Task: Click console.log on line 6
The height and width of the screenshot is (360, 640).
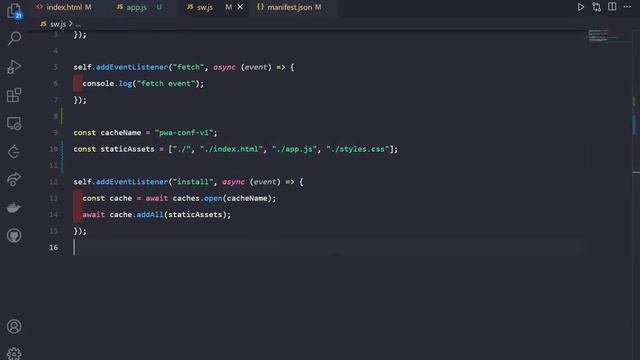Action: [x=107, y=83]
